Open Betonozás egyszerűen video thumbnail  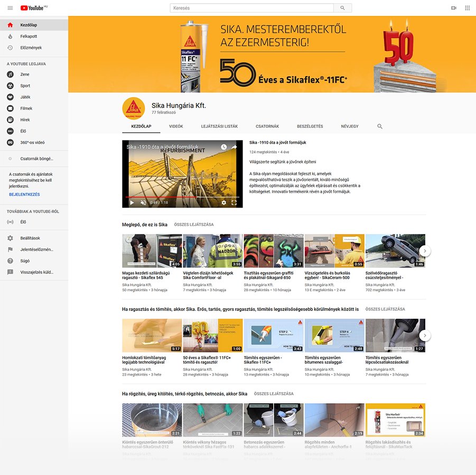pyautogui.click(x=274, y=420)
